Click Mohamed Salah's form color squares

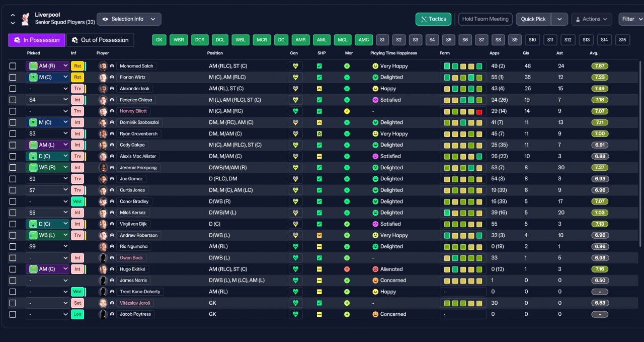(x=463, y=66)
